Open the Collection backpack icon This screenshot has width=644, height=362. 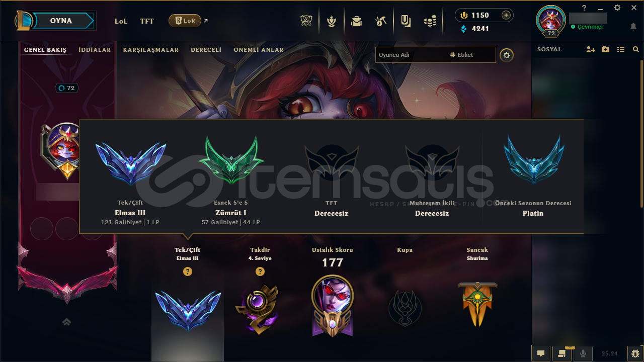click(357, 21)
